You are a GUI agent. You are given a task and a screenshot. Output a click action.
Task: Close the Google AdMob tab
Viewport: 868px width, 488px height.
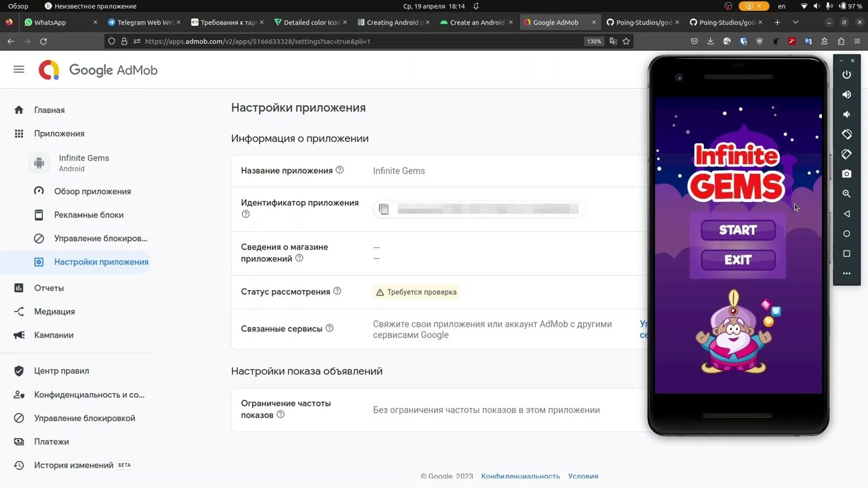[x=594, y=22]
